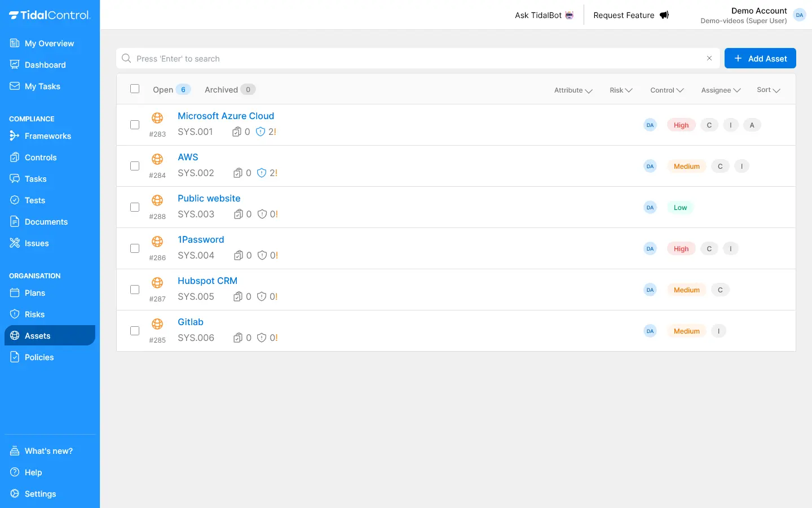812x508 pixels.
Task: Click the DA assignee avatar for Gitlab
Action: tap(650, 331)
